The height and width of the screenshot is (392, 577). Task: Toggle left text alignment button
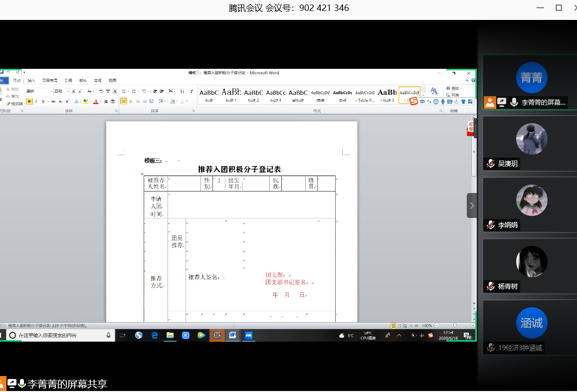tap(123, 101)
